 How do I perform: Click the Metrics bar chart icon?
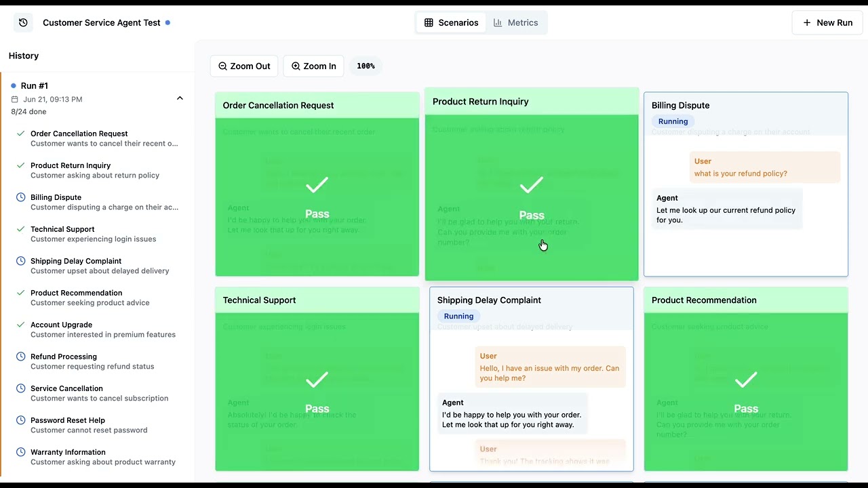498,22
